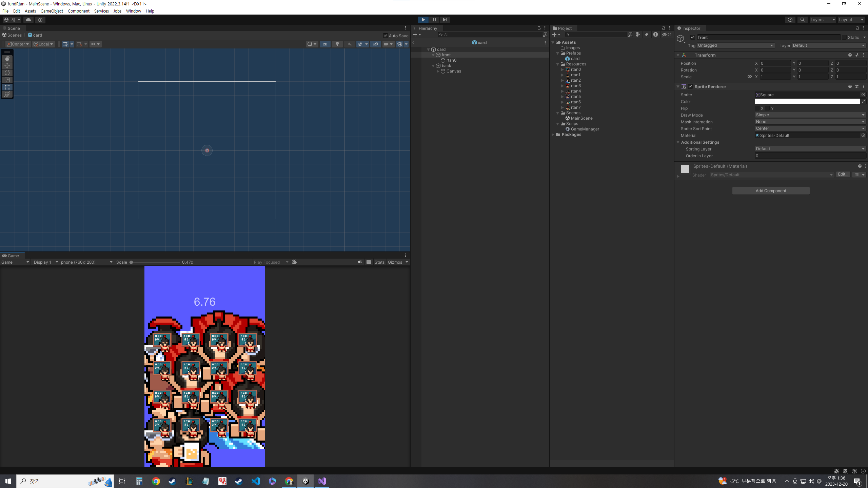Click the Play button

click(x=423, y=20)
